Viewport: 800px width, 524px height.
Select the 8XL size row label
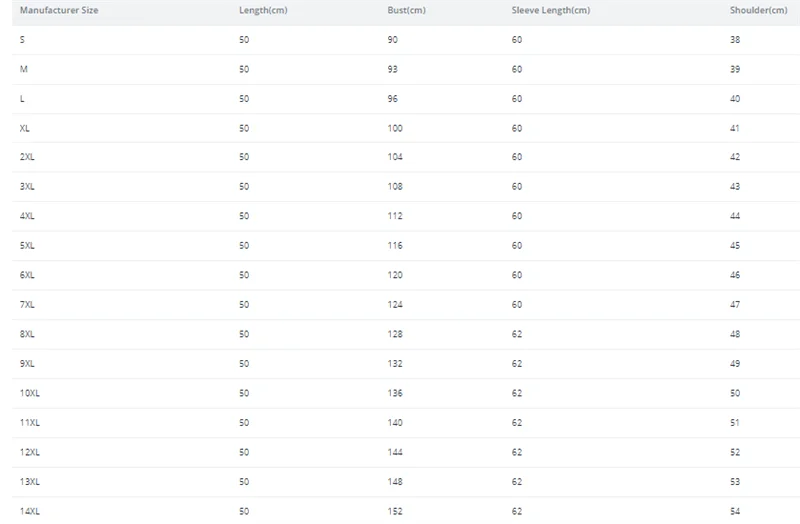coord(27,335)
